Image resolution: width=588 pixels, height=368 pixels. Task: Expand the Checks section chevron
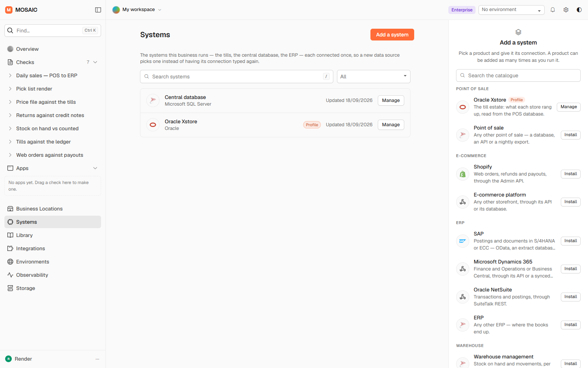coord(95,62)
